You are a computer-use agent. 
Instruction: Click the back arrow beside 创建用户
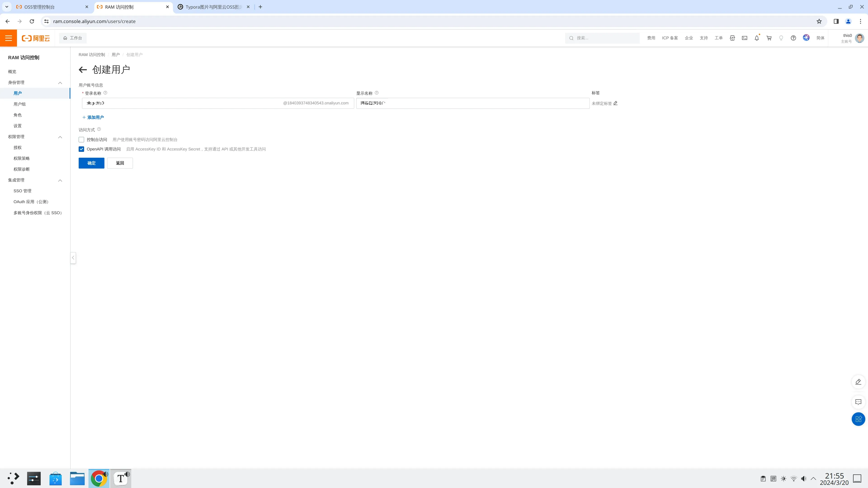point(83,70)
